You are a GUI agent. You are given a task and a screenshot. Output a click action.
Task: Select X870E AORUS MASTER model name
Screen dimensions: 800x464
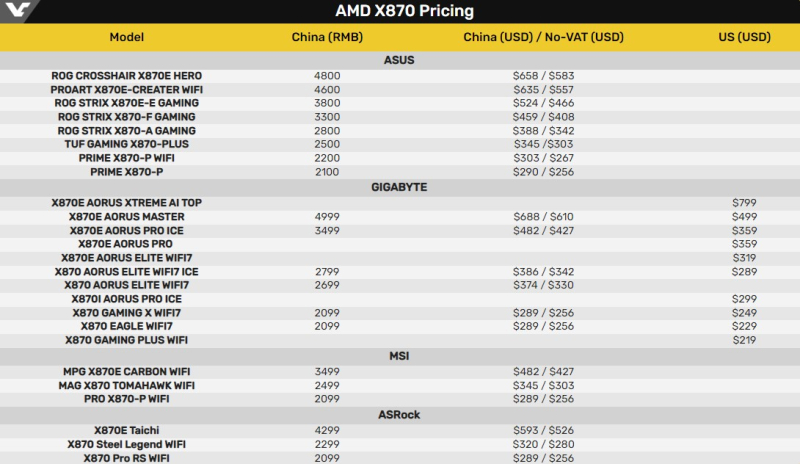tap(126, 217)
